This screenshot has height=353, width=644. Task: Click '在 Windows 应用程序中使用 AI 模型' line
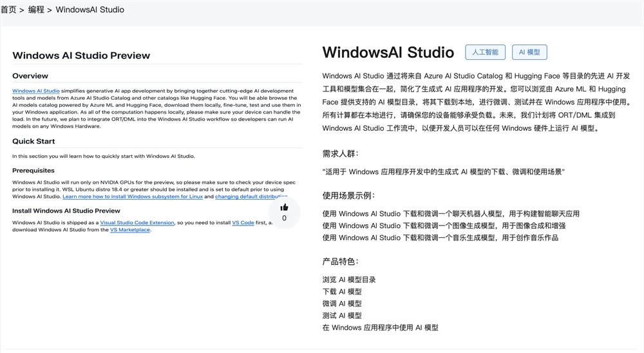pos(381,327)
